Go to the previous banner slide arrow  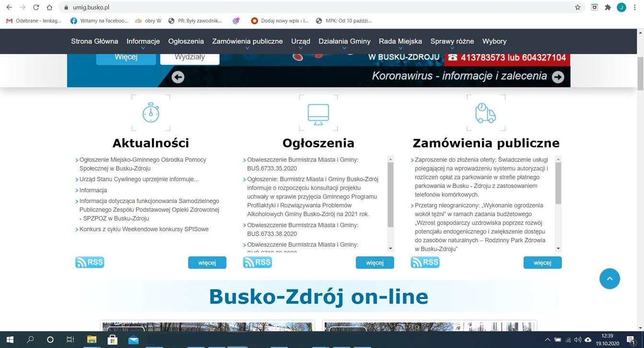pos(178,77)
